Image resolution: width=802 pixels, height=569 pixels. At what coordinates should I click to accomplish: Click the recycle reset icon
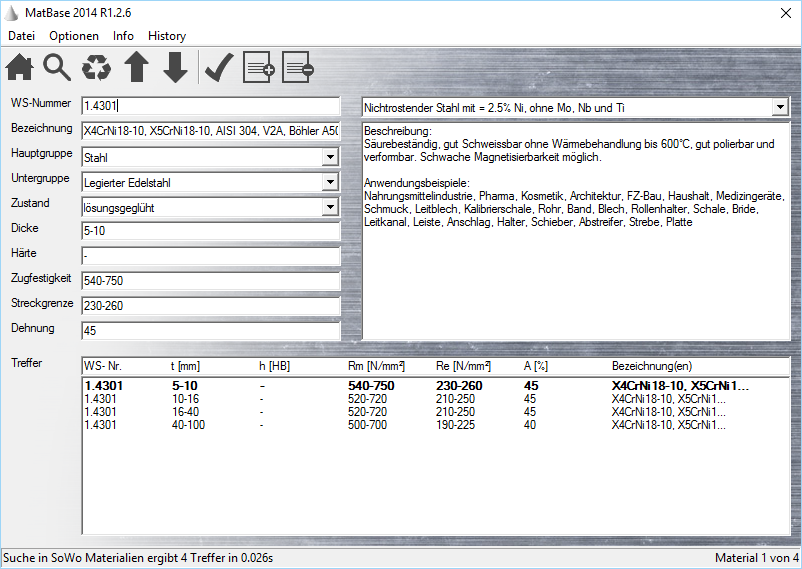pyautogui.click(x=96, y=68)
